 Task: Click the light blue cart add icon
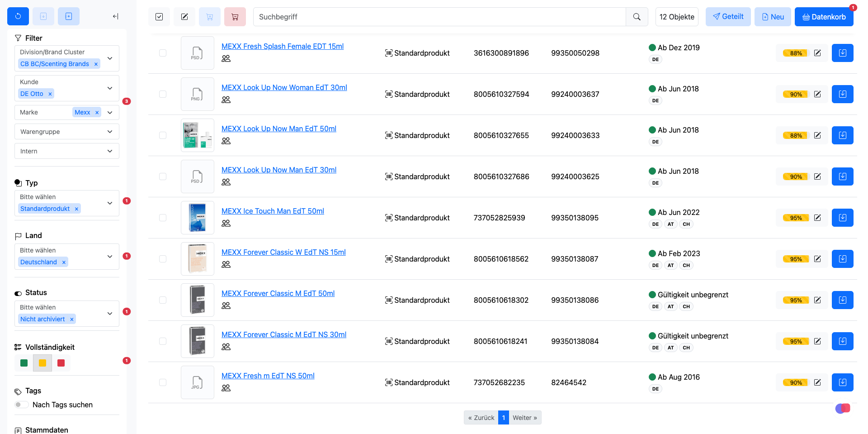[x=210, y=17]
